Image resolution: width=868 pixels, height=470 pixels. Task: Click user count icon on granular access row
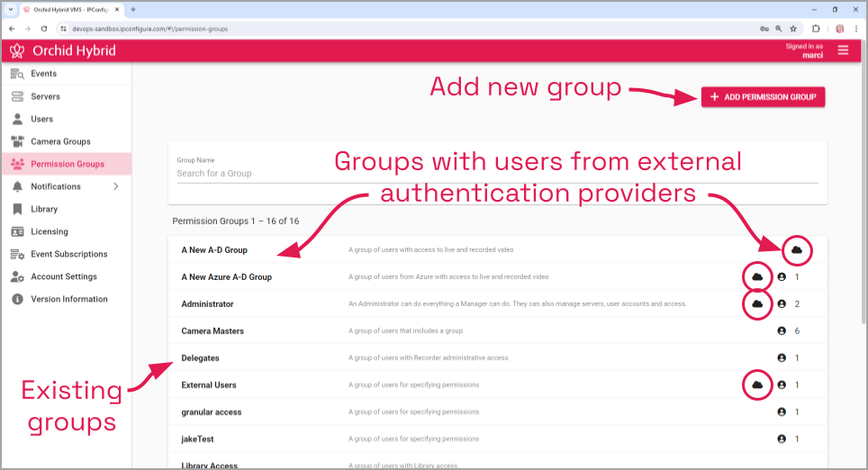782,411
